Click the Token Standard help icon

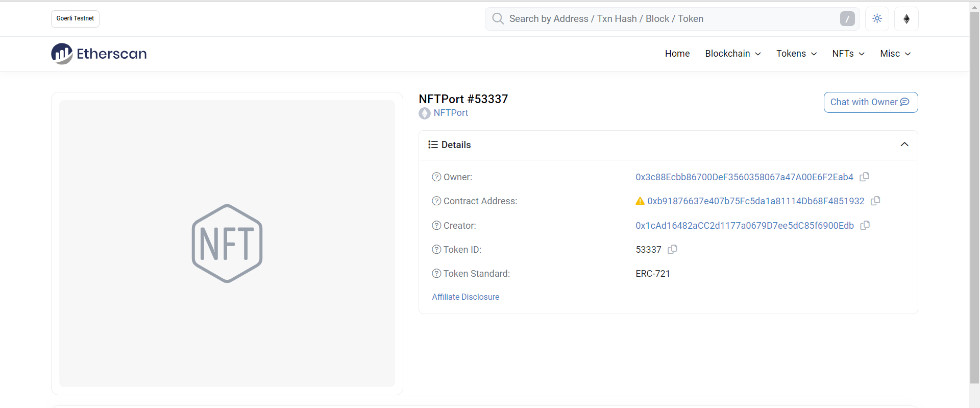click(x=436, y=274)
